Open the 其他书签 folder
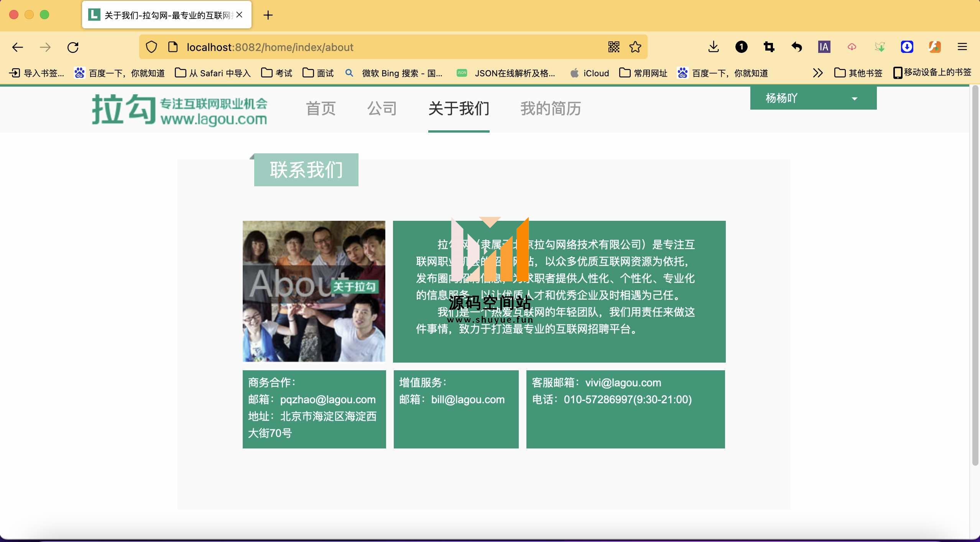 (858, 73)
